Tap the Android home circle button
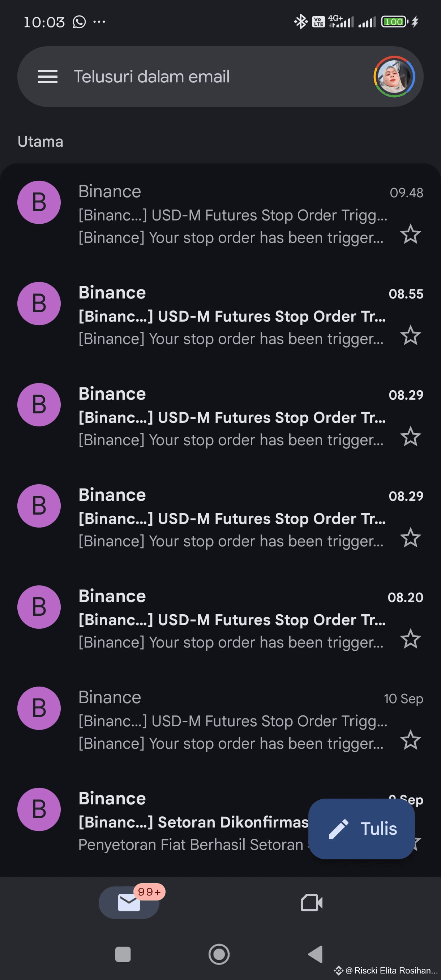This screenshot has height=980, width=441. coord(219,954)
